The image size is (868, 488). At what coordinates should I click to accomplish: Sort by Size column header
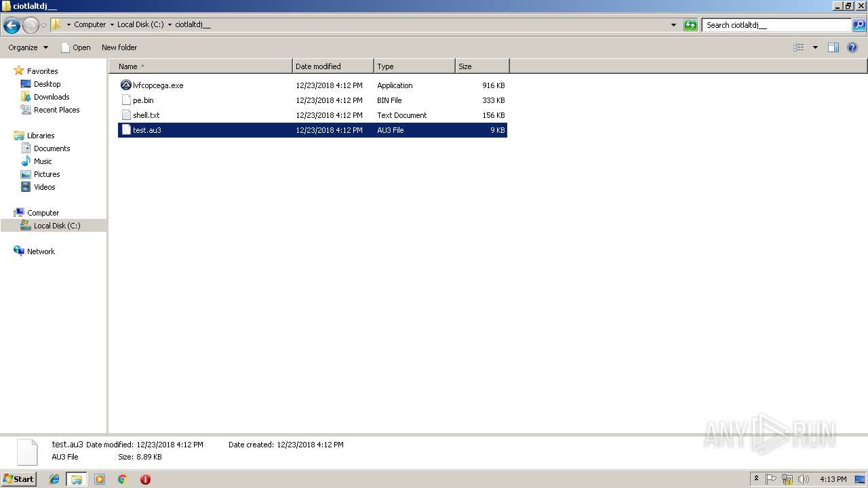[x=482, y=66]
